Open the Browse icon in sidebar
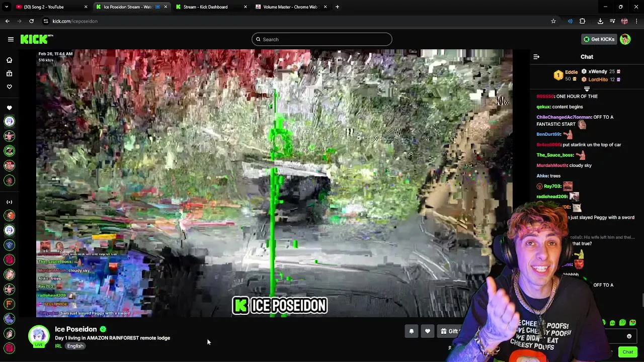The image size is (644, 362). pyautogui.click(x=9, y=73)
